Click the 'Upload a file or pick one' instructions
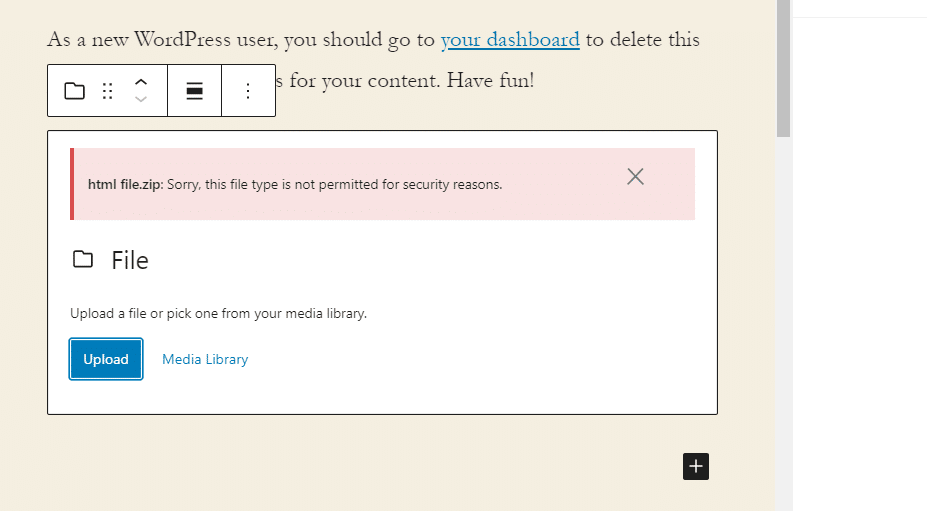Image resolution: width=927 pixels, height=511 pixels. (219, 313)
